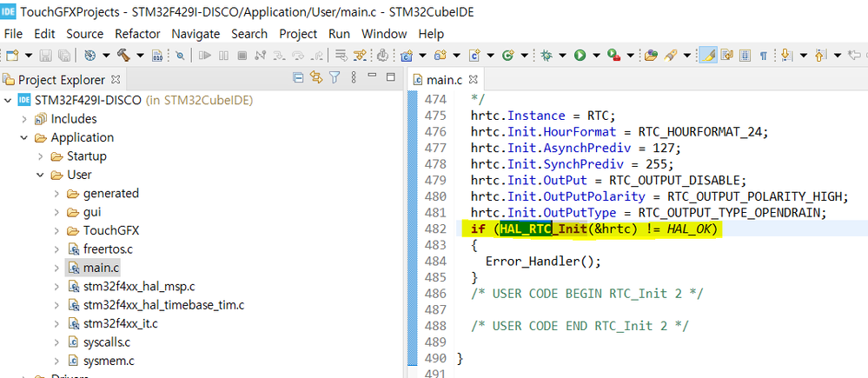Click the Save All icon
Viewport: 868px width, 378px height.
(x=63, y=56)
